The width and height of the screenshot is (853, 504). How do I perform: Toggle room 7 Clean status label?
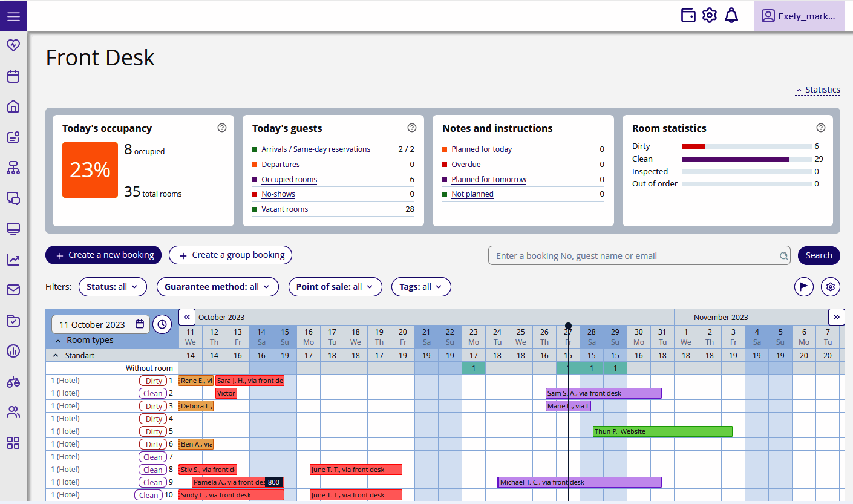click(x=152, y=456)
